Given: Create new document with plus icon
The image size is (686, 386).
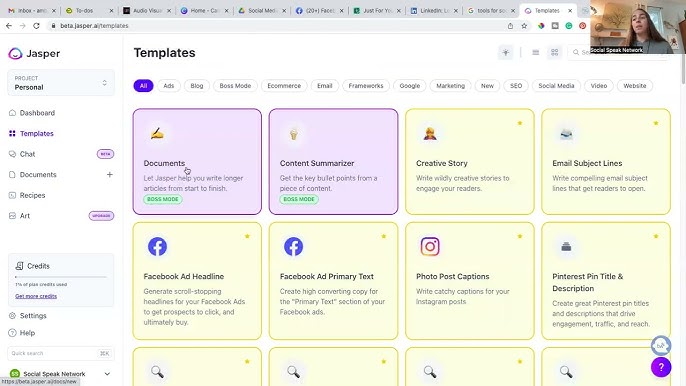Looking at the screenshot, I should coord(109,175).
